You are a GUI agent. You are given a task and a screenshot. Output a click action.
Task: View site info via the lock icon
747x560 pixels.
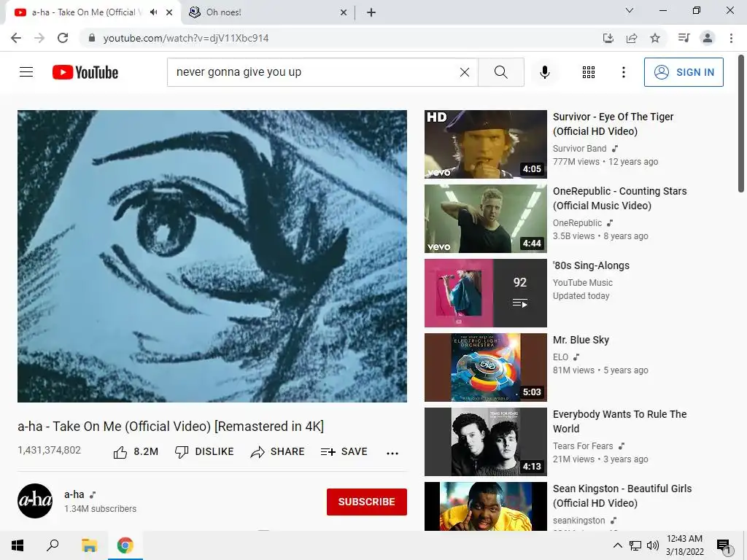[92, 38]
